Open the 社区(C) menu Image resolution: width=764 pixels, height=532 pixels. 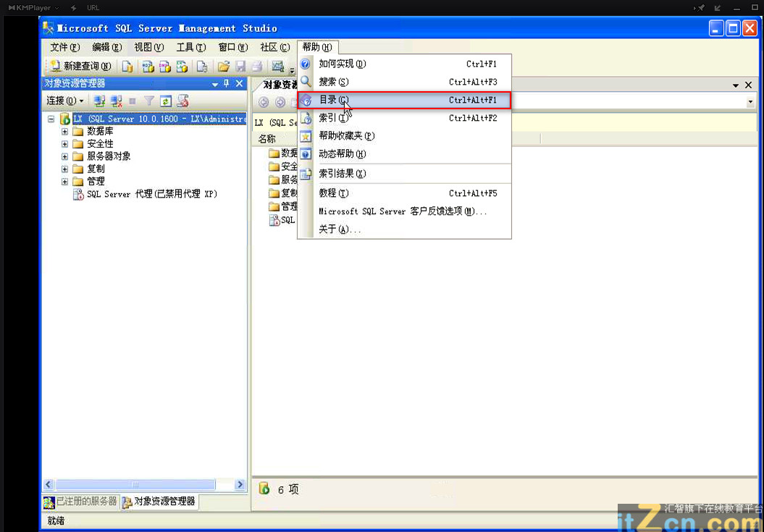[x=274, y=47]
